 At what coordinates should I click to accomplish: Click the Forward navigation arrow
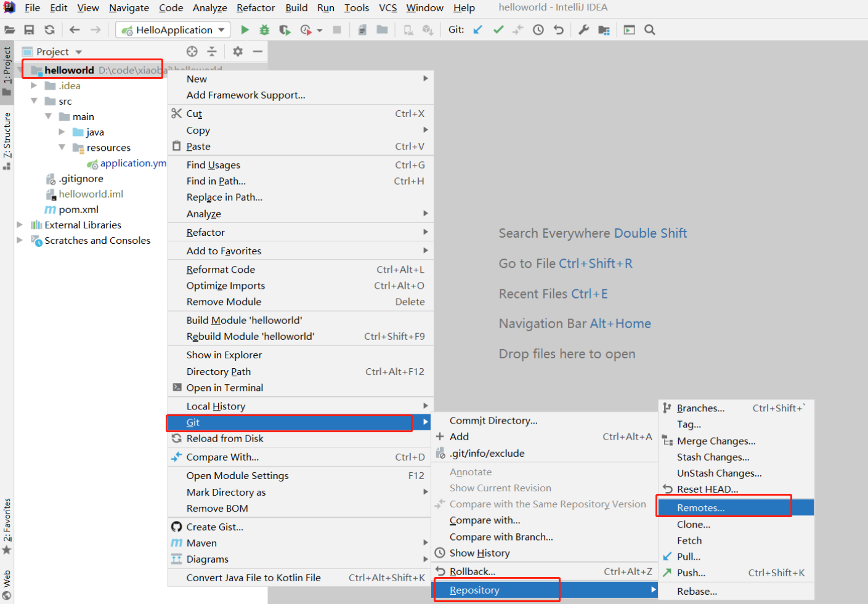(95, 30)
